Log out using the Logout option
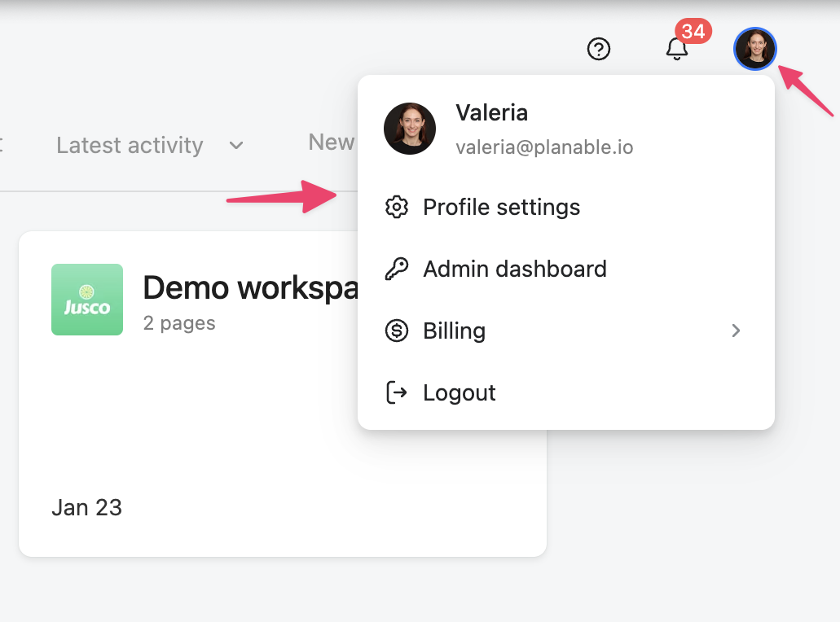 pos(459,393)
